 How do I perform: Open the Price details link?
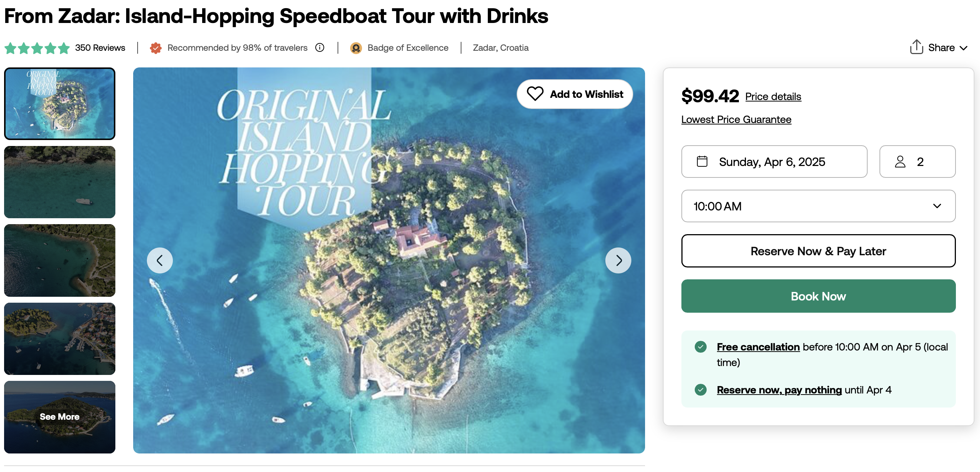(x=773, y=97)
